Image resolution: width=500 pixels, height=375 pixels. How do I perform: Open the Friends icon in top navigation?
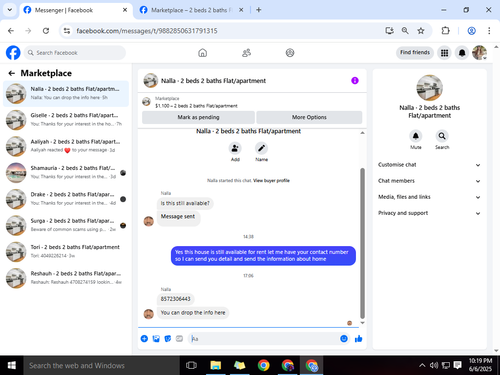pos(246,53)
